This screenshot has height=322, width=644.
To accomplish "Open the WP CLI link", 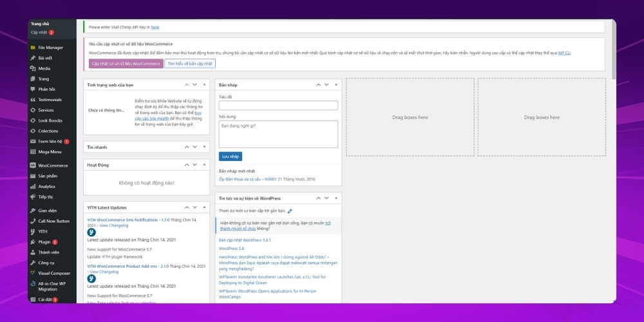I will (x=564, y=53).
